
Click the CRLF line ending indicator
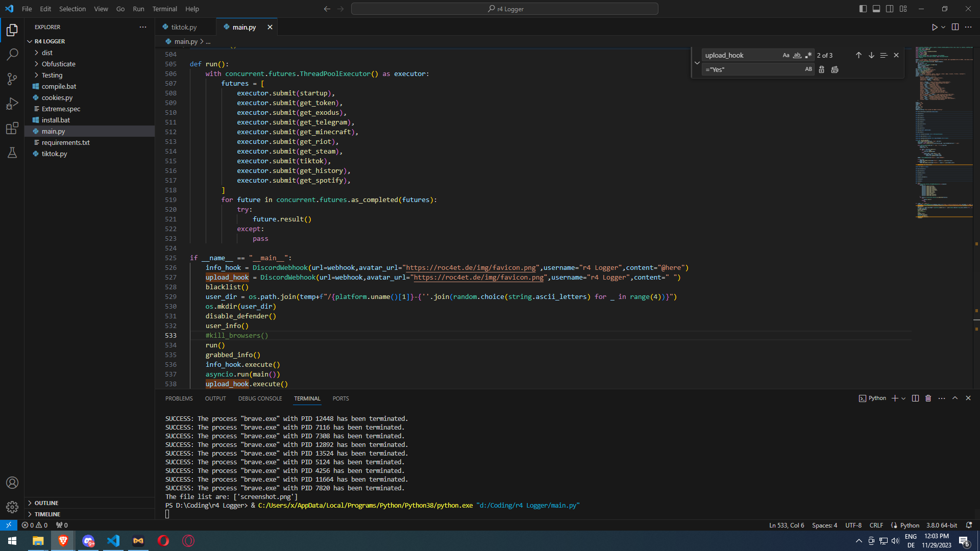click(x=876, y=525)
